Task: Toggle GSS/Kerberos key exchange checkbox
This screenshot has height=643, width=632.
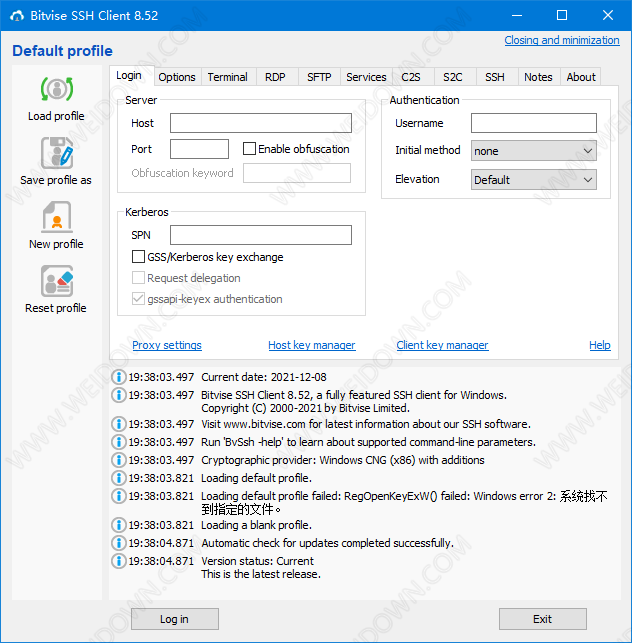Action: point(138,257)
